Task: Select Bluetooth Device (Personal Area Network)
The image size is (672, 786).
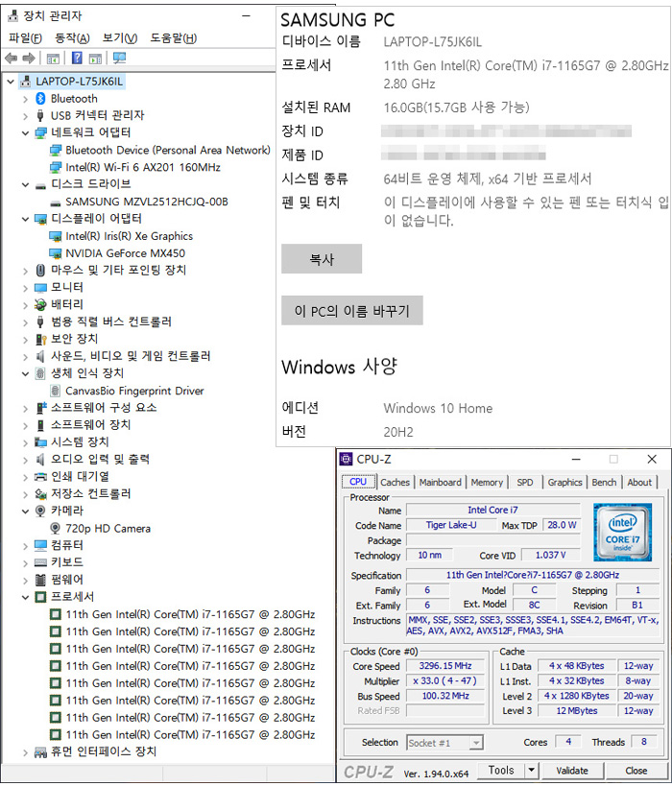Action: [x=167, y=150]
